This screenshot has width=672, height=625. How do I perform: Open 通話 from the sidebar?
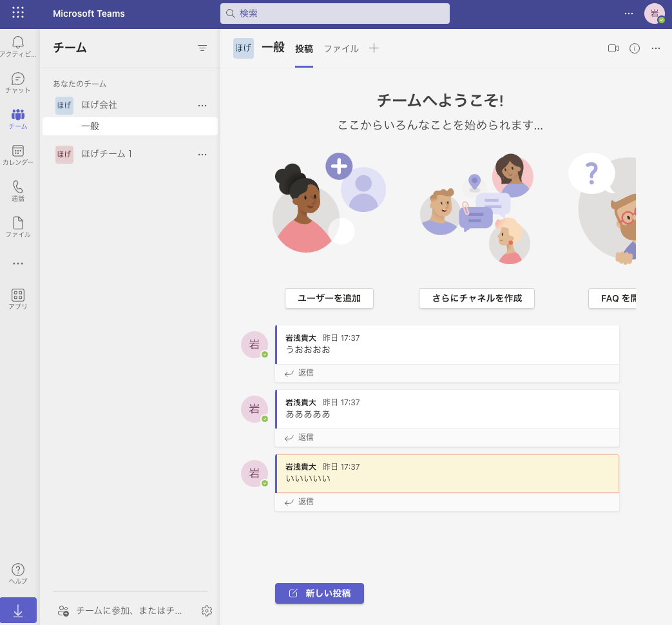pos(18,191)
